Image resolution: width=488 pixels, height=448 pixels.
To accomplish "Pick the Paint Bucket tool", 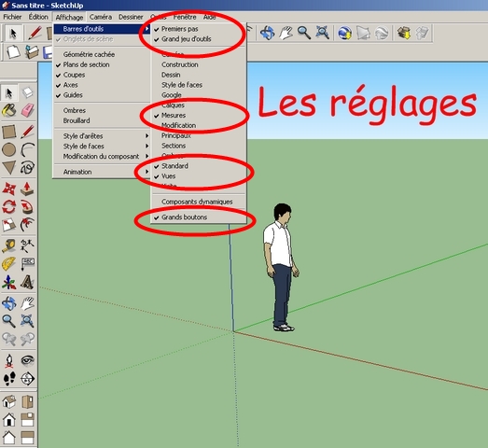I will tap(9, 110).
